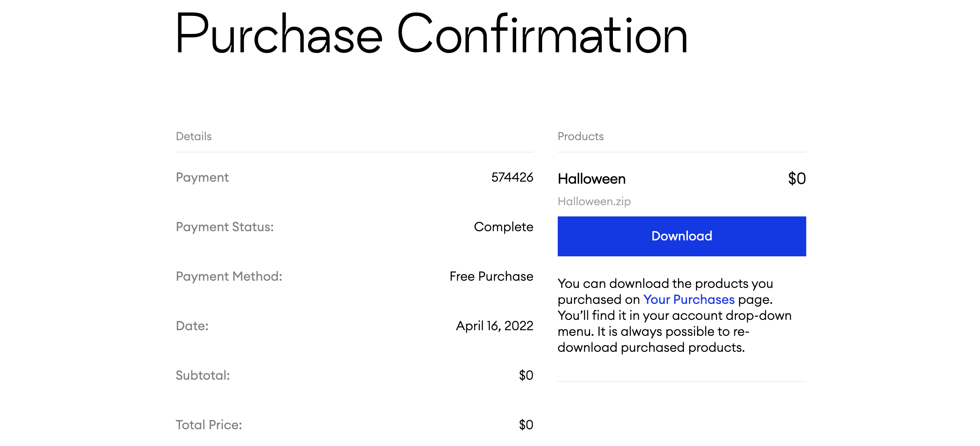Click the Date label
The width and height of the screenshot is (980, 446).
pos(192,326)
